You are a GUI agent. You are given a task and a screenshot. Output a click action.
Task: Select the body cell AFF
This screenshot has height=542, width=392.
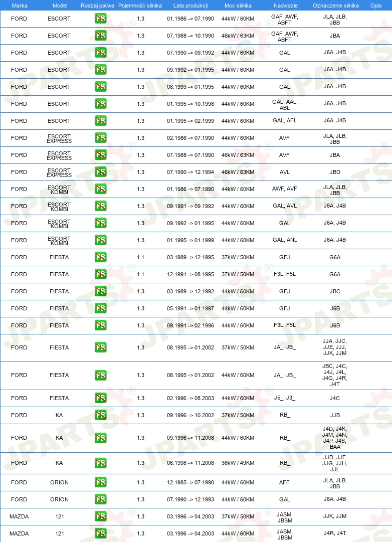pos(284,482)
